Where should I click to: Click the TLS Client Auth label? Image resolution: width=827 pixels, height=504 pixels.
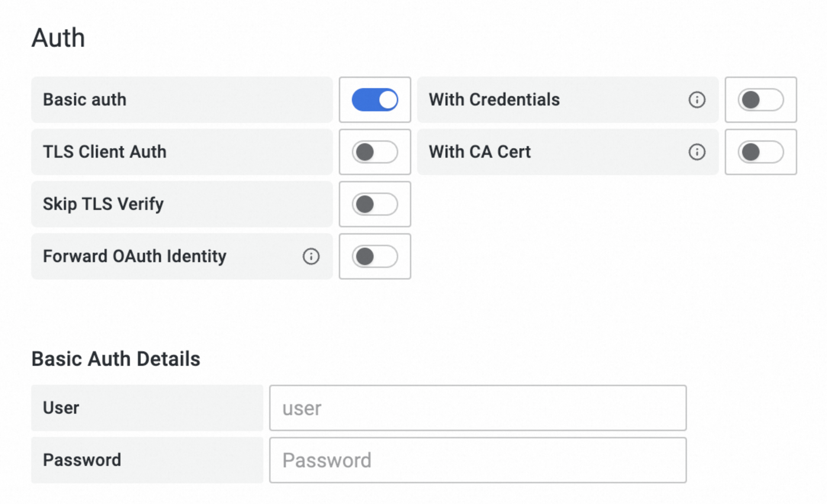point(104,152)
